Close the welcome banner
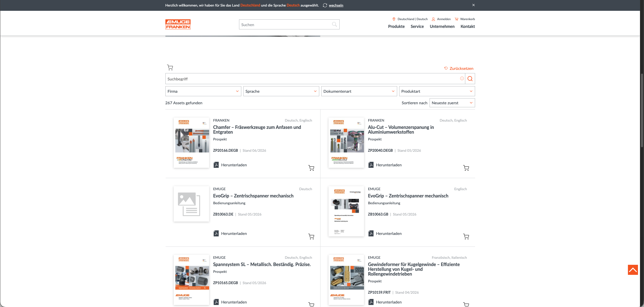 click(474, 5)
